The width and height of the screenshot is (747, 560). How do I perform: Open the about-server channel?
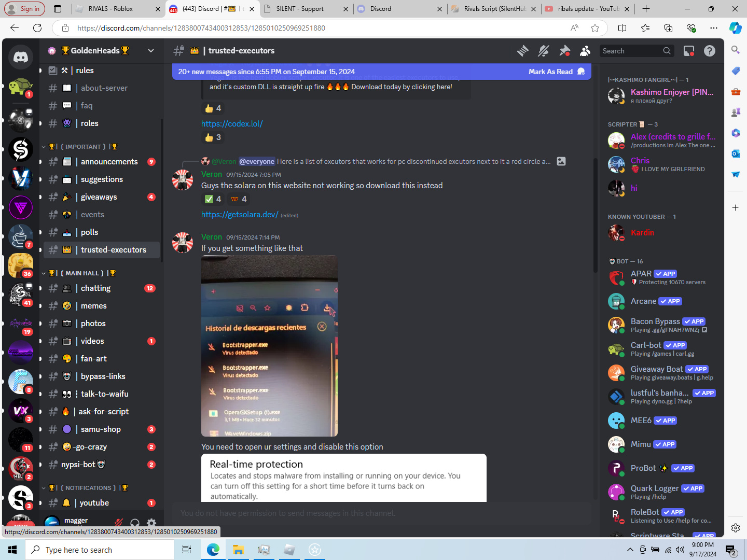(x=102, y=88)
